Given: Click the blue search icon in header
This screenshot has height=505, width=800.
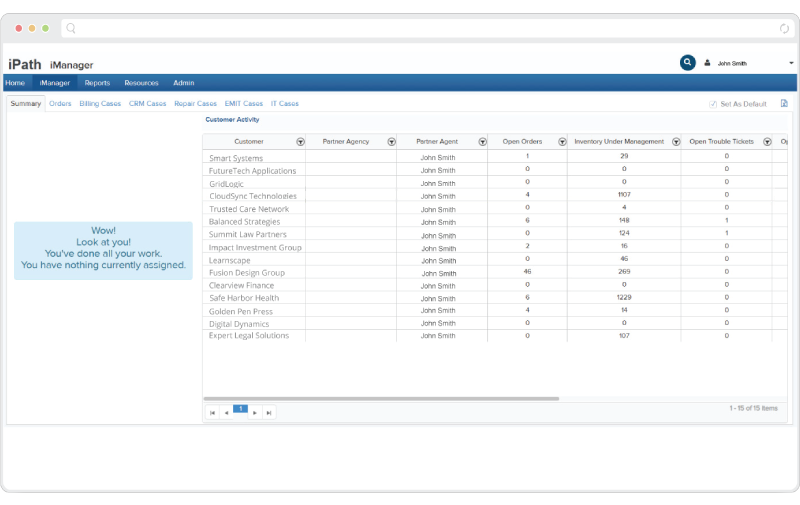Looking at the screenshot, I should point(687,63).
